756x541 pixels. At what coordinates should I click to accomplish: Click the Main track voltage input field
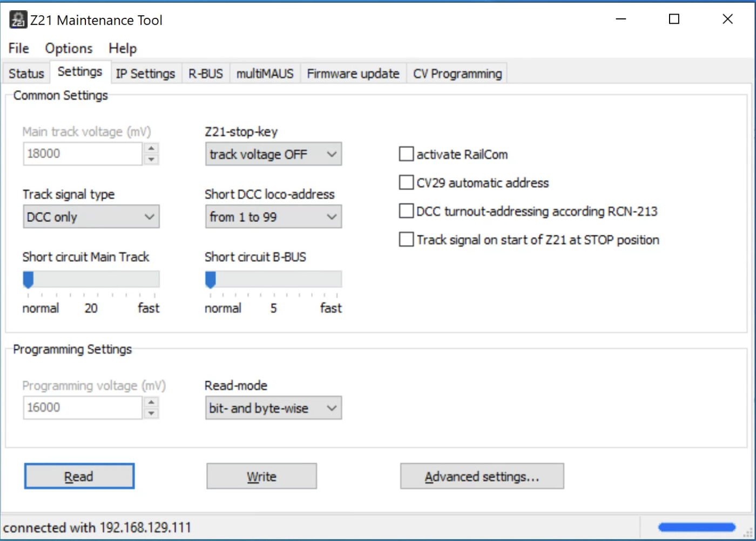83,154
